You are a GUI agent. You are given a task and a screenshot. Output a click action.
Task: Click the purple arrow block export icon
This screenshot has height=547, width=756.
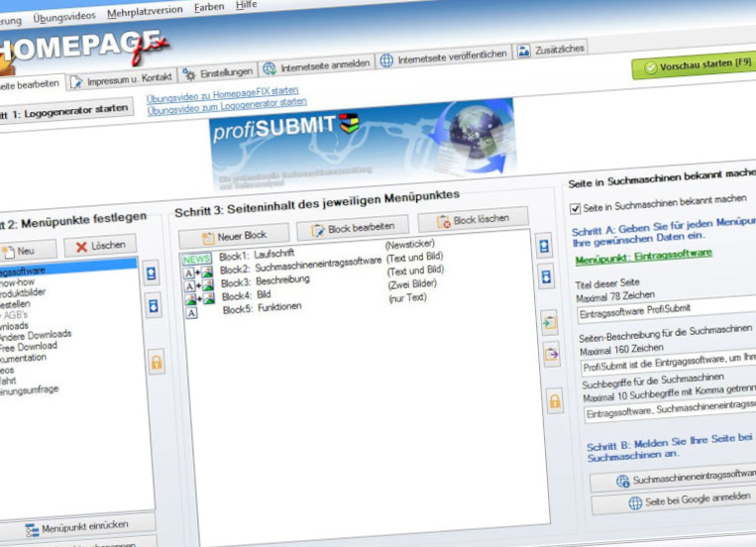click(552, 355)
